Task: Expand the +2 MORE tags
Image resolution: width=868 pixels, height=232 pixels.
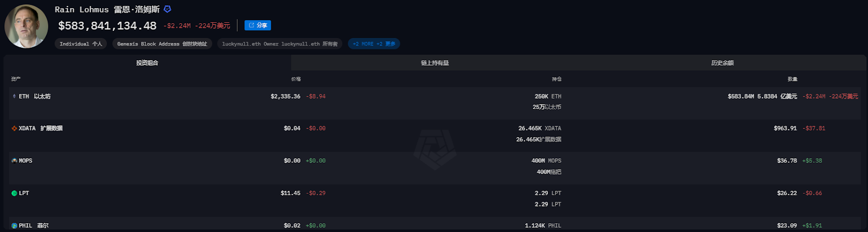Action: (x=374, y=44)
